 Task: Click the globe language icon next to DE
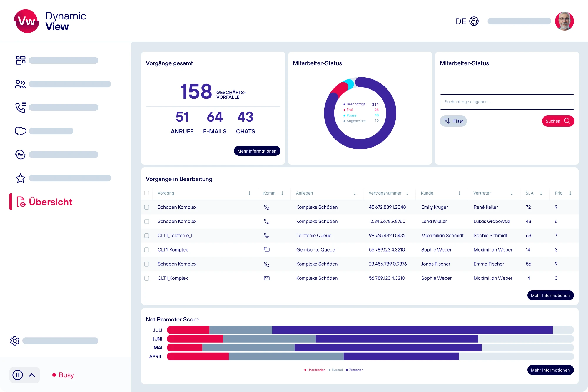pos(474,21)
